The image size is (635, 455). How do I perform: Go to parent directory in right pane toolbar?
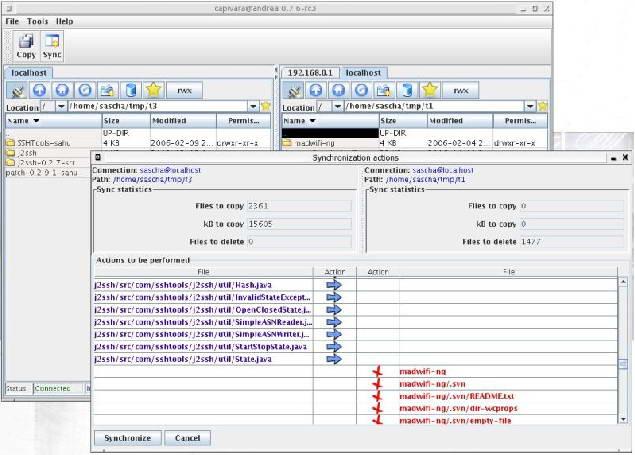316,90
